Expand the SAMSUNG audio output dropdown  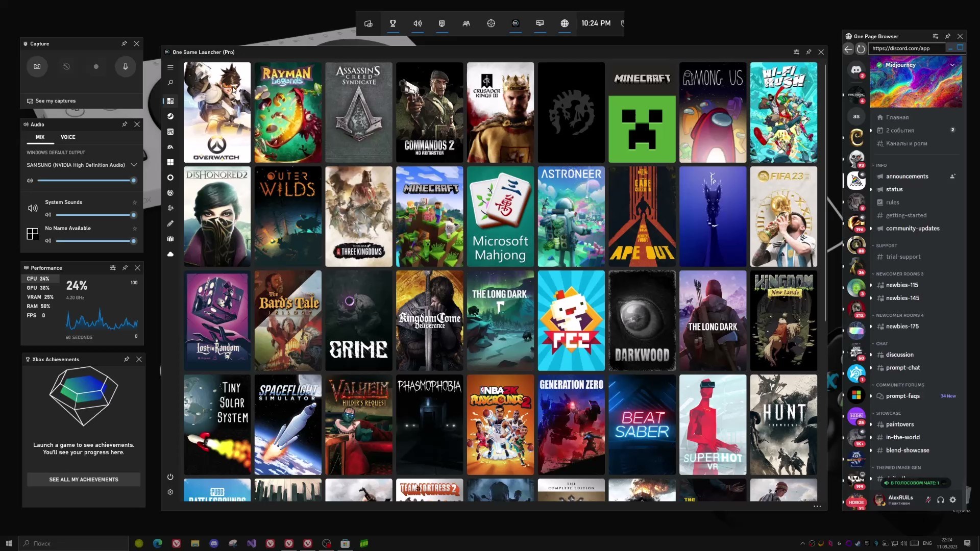click(x=134, y=165)
